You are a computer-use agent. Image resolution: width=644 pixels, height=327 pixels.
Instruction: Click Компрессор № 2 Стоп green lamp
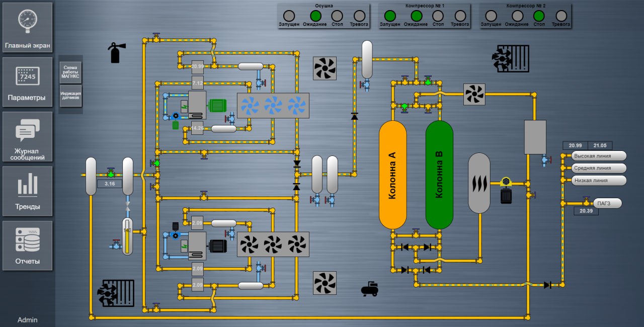[x=539, y=16]
